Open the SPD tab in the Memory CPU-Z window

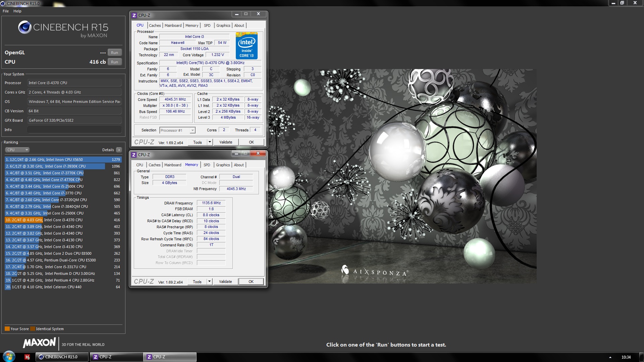click(x=207, y=165)
